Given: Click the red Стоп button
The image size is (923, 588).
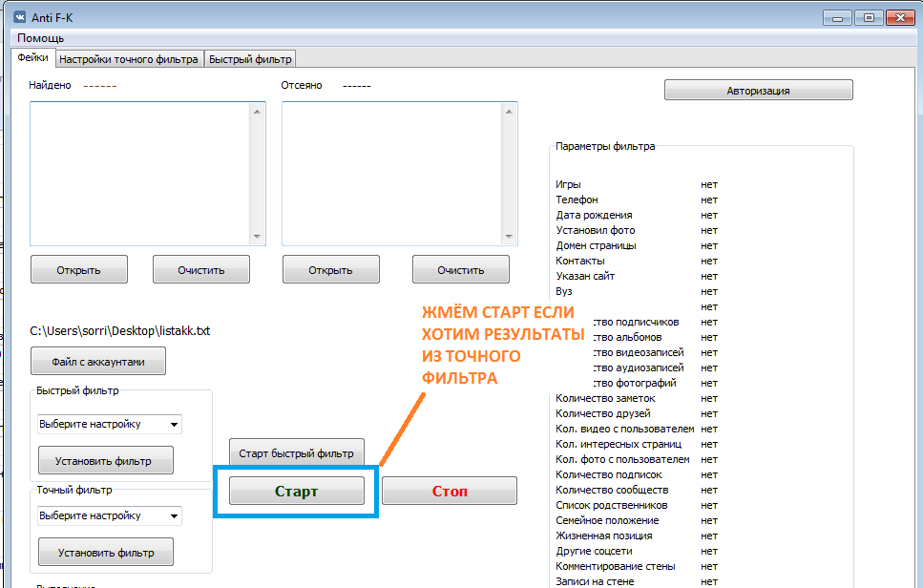Looking at the screenshot, I should pos(450,491).
